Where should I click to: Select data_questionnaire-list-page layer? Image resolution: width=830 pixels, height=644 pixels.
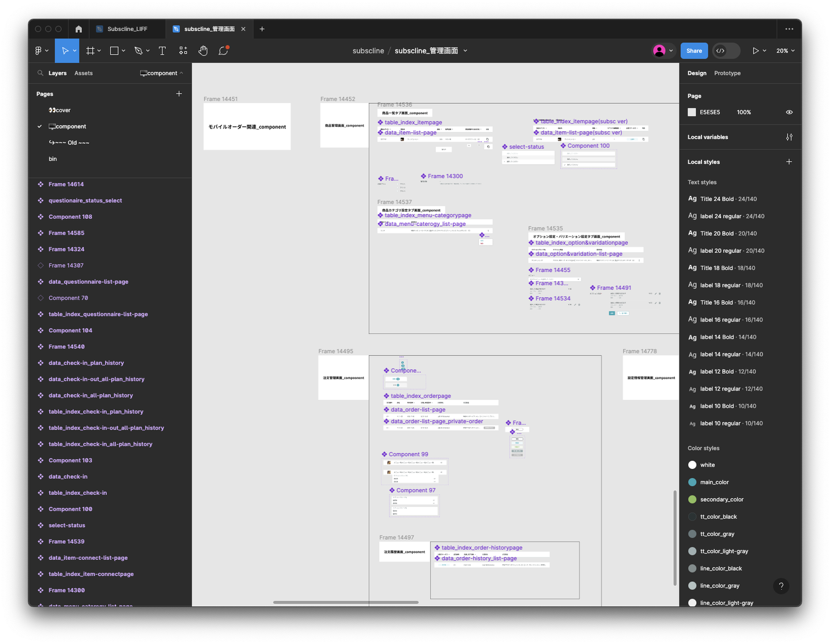pyautogui.click(x=88, y=282)
